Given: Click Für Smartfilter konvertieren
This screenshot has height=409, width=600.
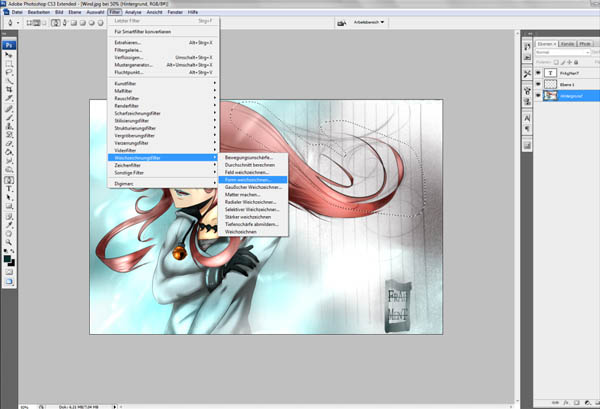Looking at the screenshot, I should click(163, 32).
